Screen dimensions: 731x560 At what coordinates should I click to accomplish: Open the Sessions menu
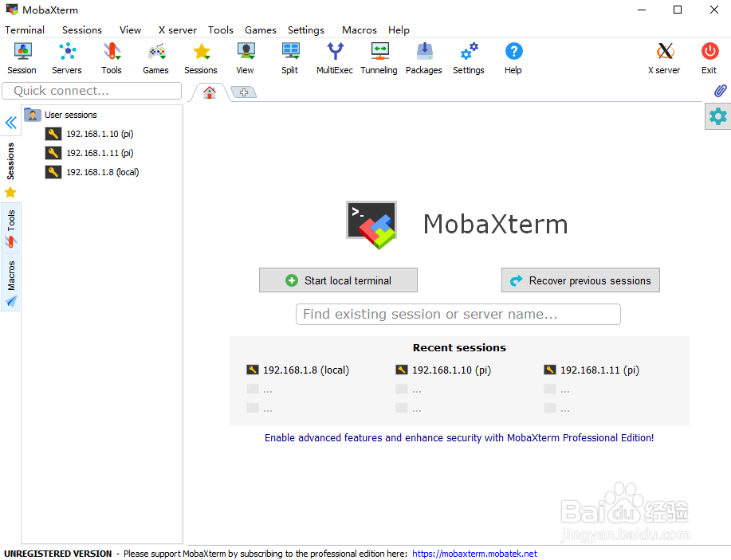coord(82,29)
